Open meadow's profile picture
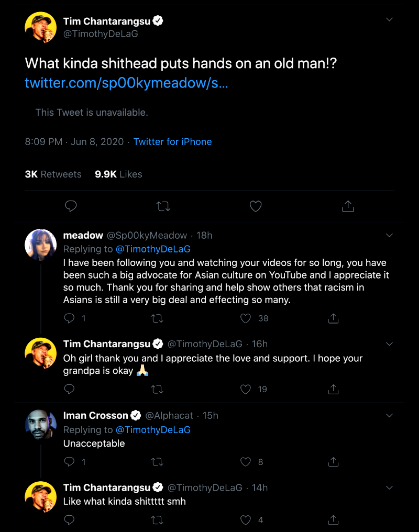419x532 pixels. (41, 245)
